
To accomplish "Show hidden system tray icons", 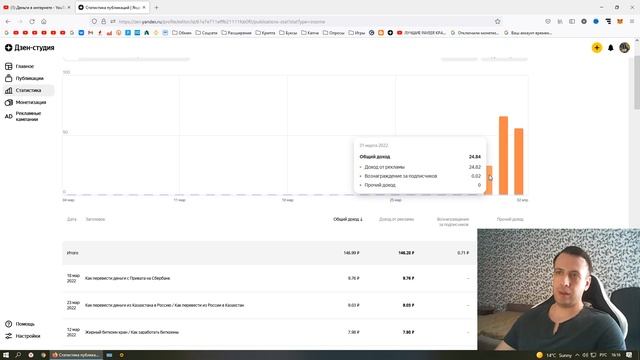I will [x=577, y=355].
